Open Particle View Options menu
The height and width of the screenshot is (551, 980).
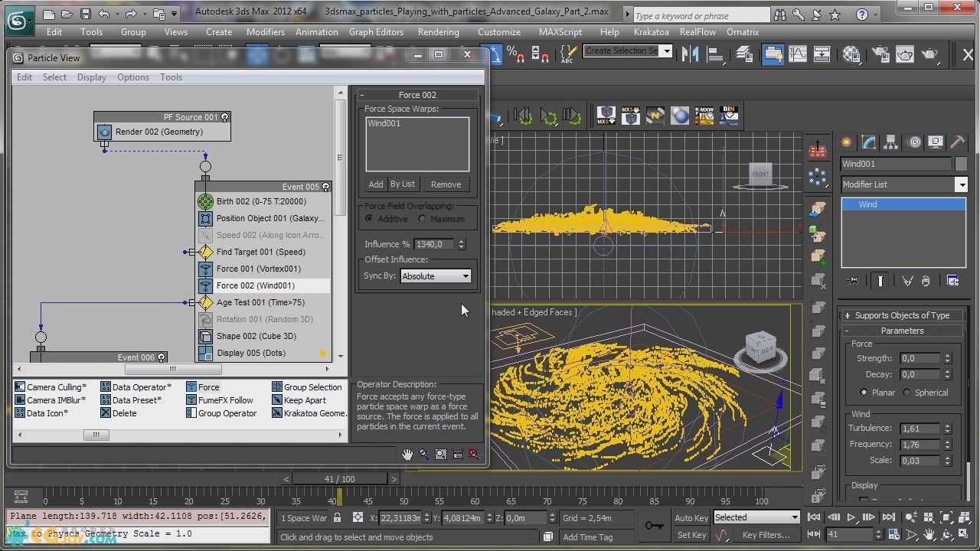tap(133, 77)
